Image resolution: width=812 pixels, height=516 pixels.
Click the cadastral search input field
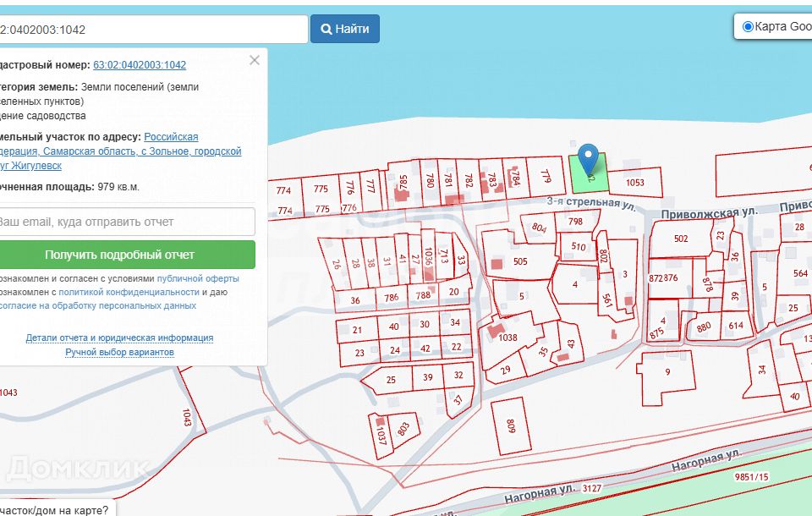152,29
